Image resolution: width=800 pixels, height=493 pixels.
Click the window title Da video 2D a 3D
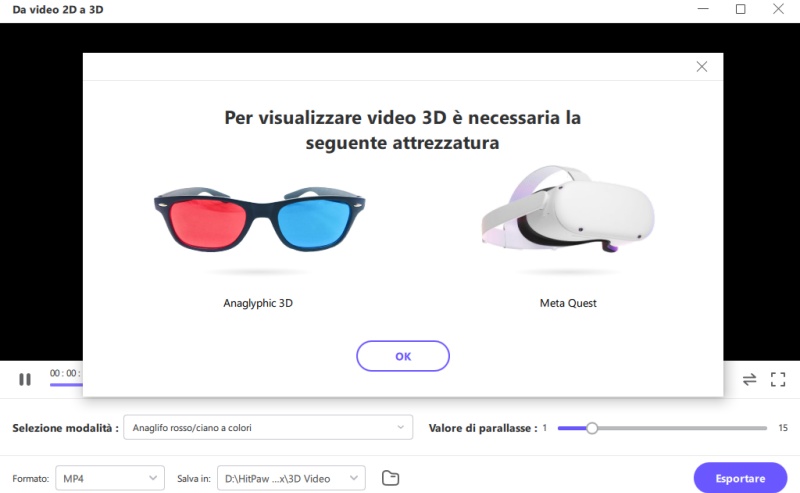point(58,10)
